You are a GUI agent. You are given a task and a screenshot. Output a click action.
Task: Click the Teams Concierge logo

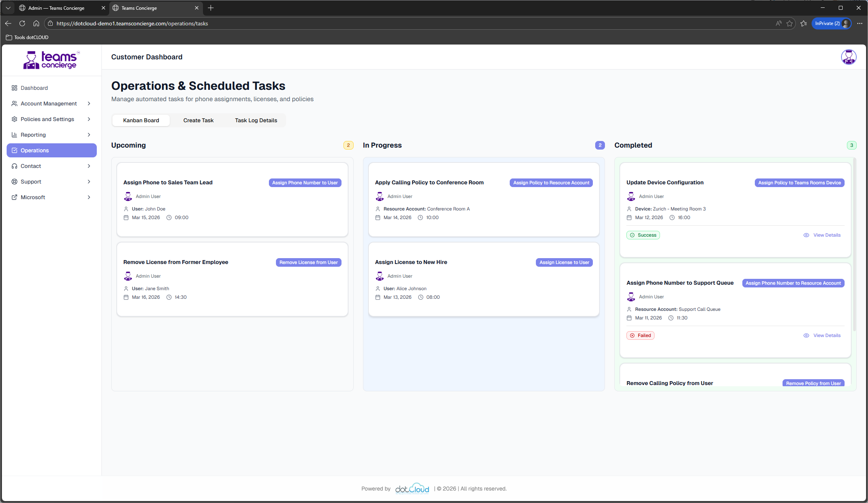coord(51,60)
